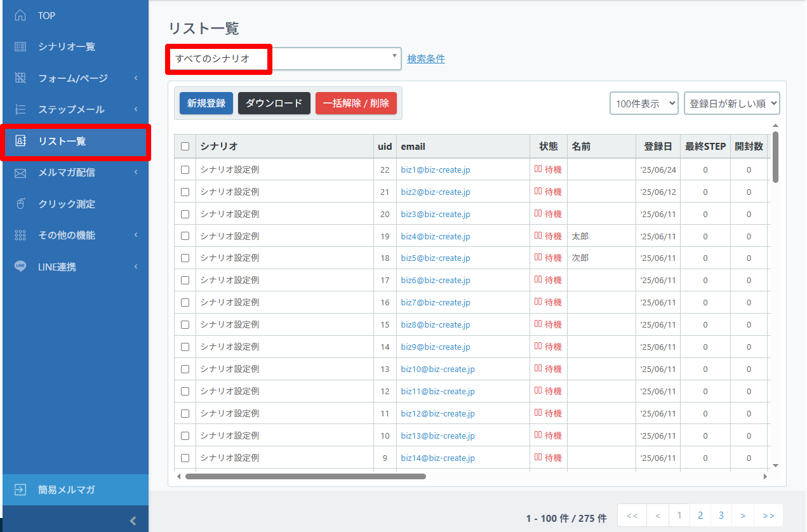Jump to last page with >> button

pyautogui.click(x=769, y=515)
